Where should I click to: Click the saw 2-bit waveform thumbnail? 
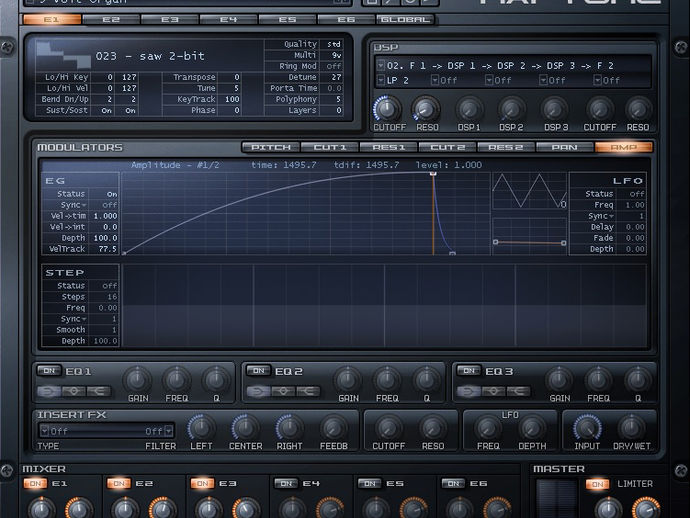click(63, 56)
